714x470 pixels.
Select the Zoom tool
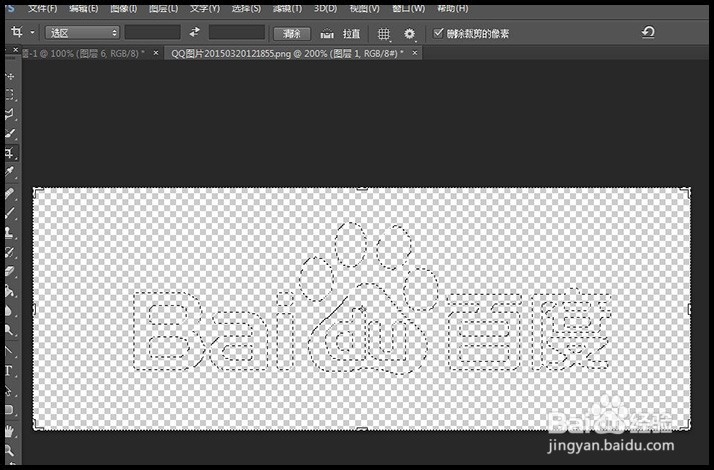9,451
